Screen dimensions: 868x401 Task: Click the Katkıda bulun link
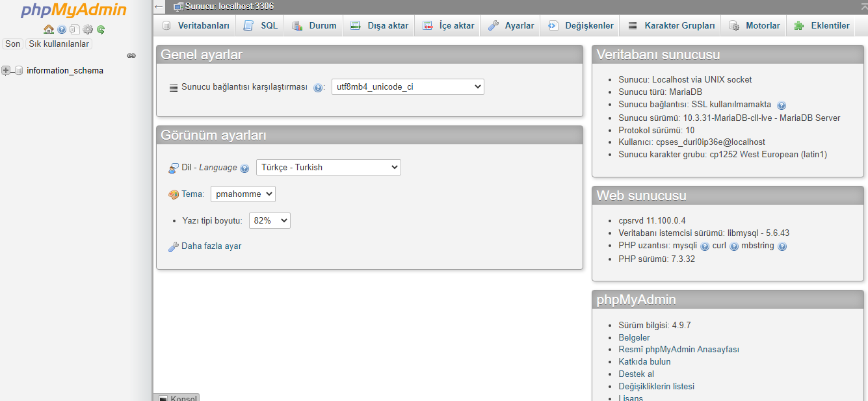[x=644, y=361]
